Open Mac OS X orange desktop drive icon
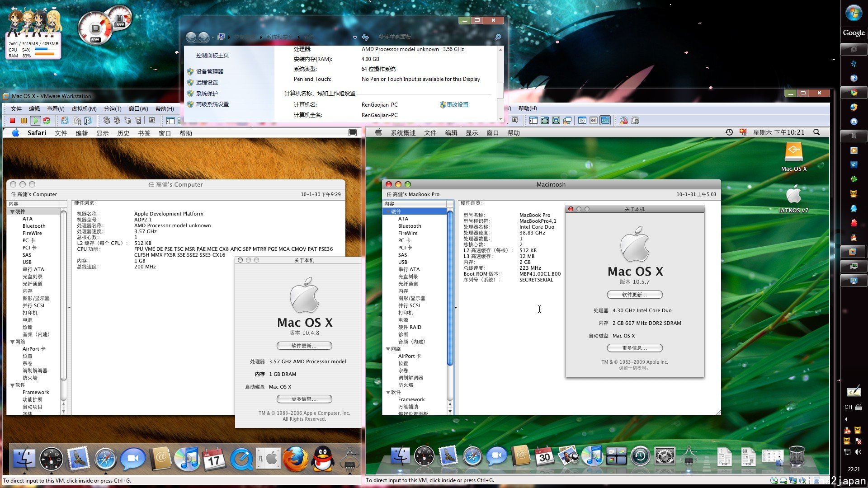 [x=793, y=157]
